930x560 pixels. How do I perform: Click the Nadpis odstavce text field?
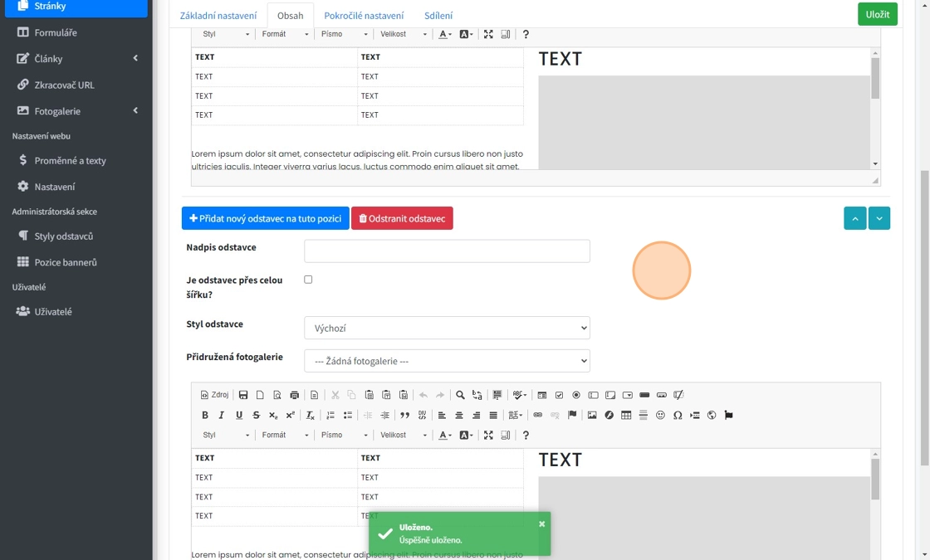click(x=447, y=251)
